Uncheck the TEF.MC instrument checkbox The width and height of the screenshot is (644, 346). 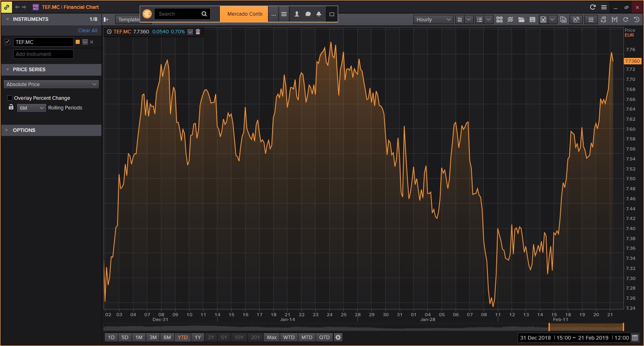(x=7, y=42)
